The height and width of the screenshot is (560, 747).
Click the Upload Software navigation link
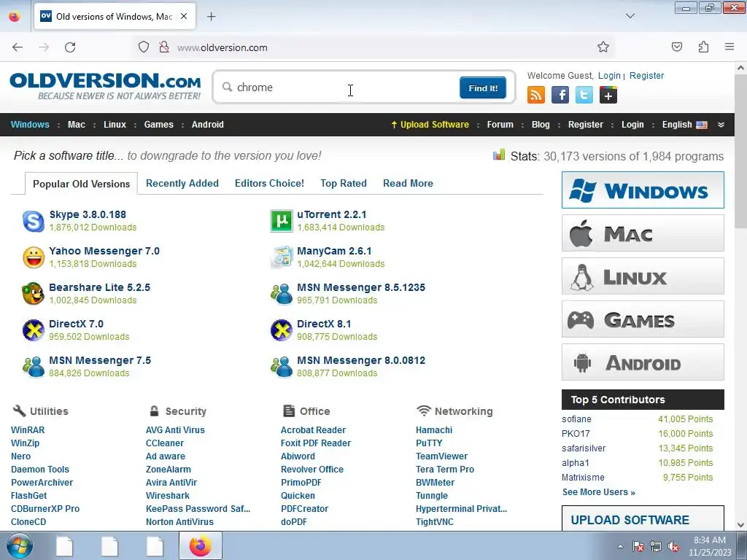point(430,125)
